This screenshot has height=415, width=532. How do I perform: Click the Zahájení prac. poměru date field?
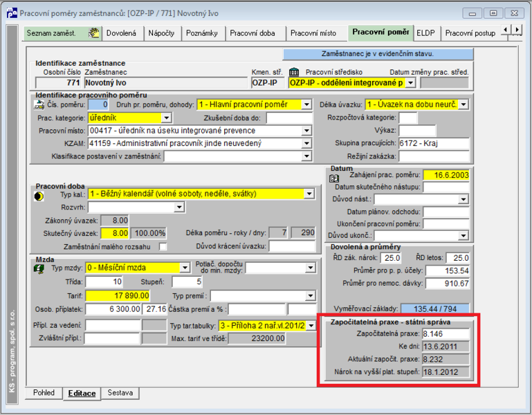(446, 175)
